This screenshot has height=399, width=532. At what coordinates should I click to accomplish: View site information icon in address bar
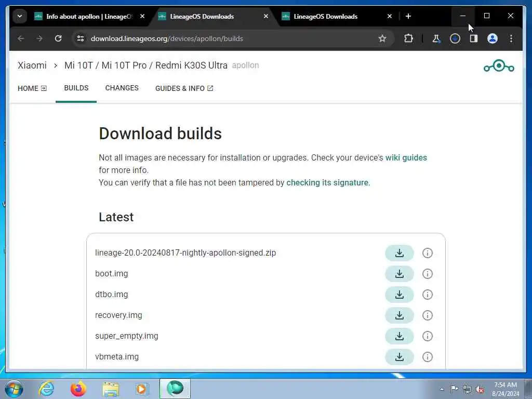[81, 38]
